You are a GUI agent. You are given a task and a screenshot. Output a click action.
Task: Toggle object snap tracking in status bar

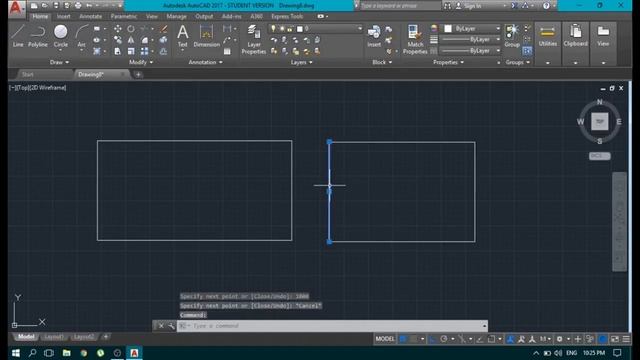tap(480, 339)
